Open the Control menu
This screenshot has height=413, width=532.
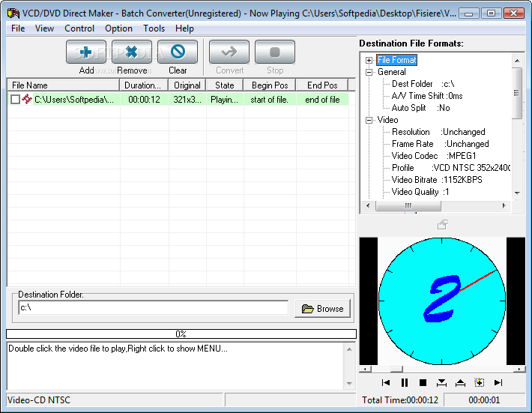[x=79, y=28]
